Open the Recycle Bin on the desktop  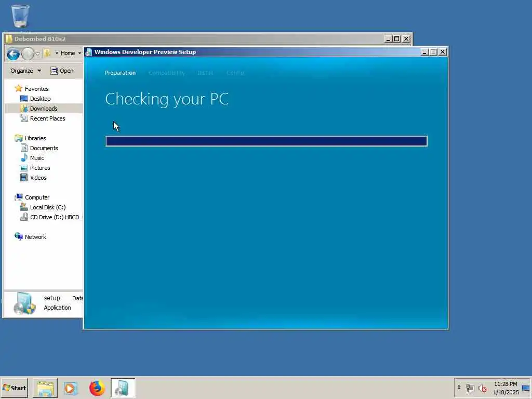point(20,16)
